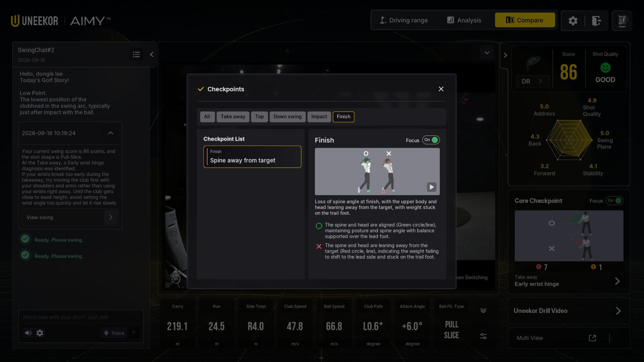Expand the shot data double chevron

click(483, 310)
